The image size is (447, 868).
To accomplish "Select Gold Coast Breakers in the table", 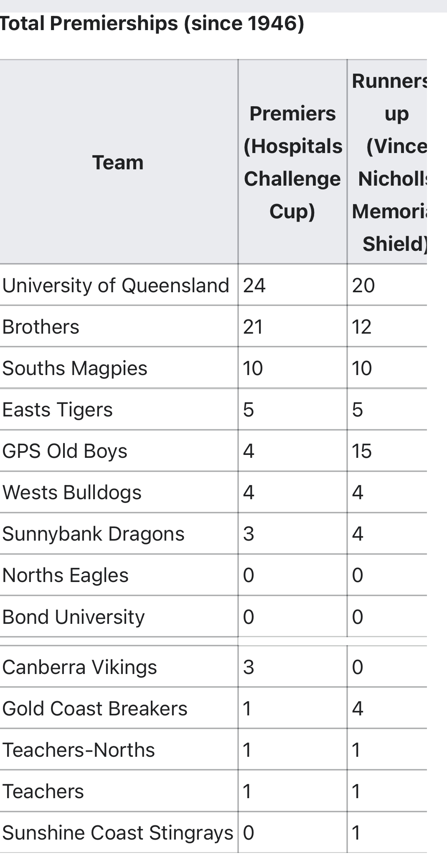I will pyautogui.click(x=95, y=709).
